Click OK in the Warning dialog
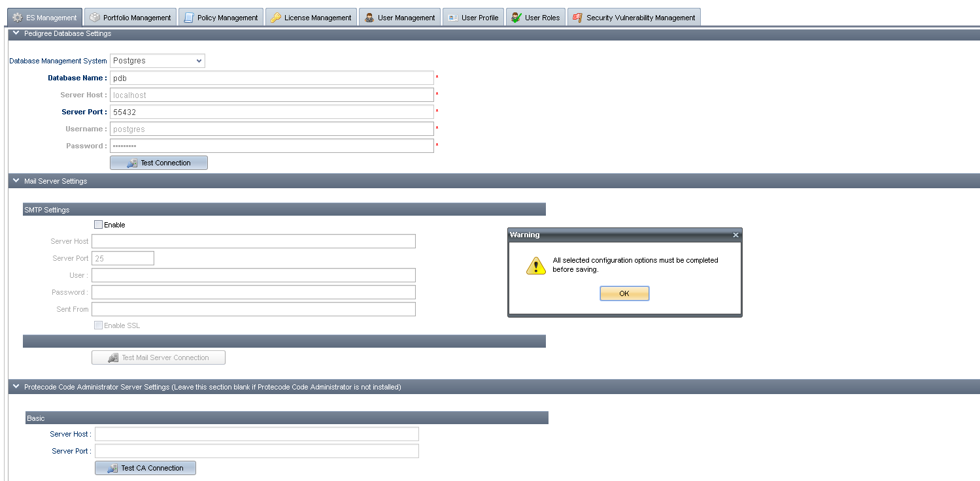This screenshot has height=481, width=980. click(624, 293)
